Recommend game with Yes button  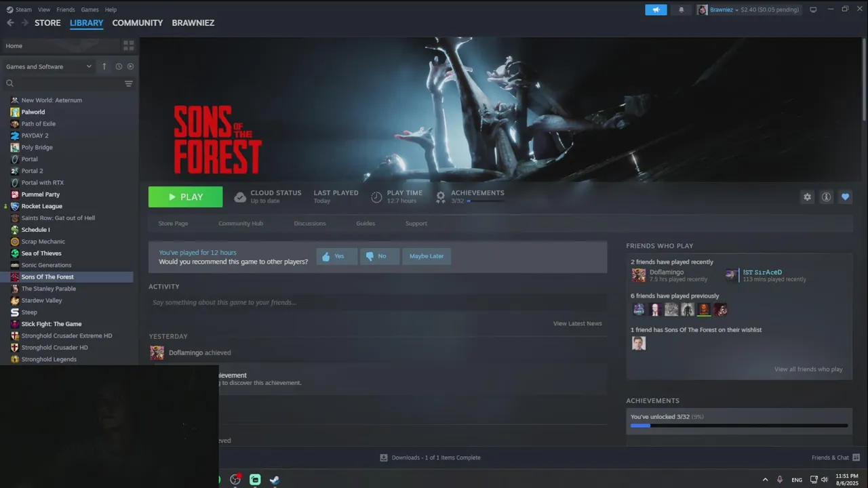click(x=337, y=256)
